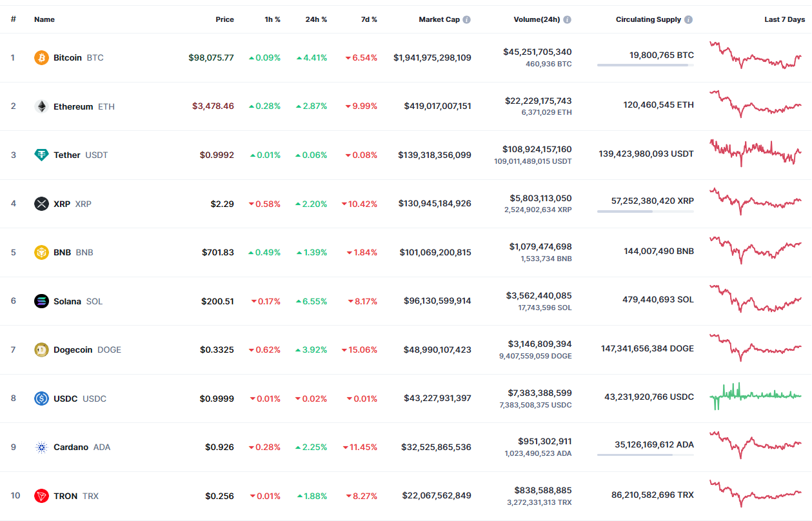The height and width of the screenshot is (521, 812).
Task: Click the Circulating Supply info icon
Action: tap(688, 19)
